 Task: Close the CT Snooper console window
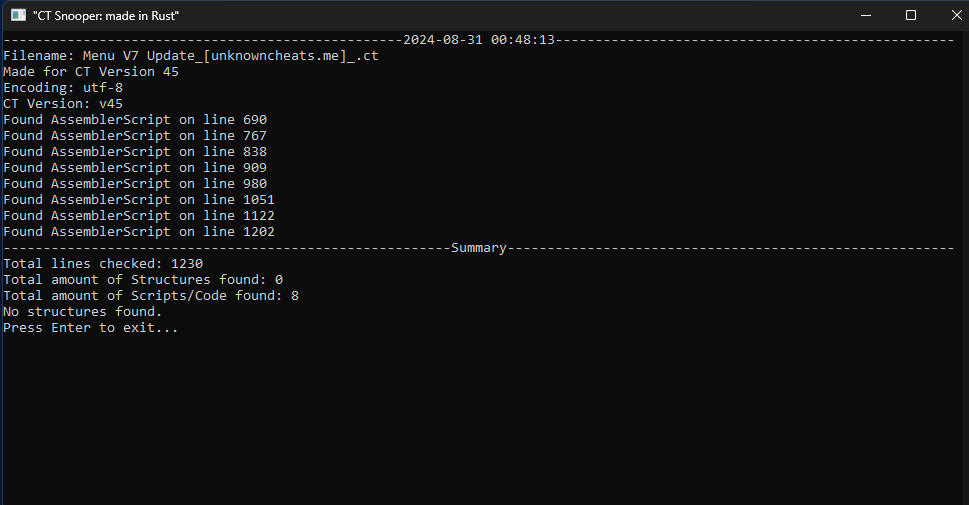[956, 15]
